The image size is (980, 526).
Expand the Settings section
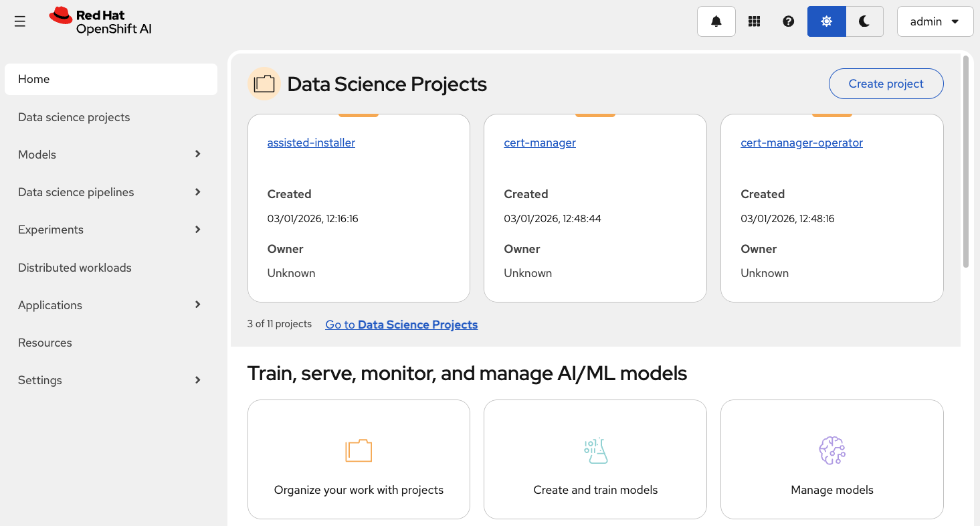(110, 379)
